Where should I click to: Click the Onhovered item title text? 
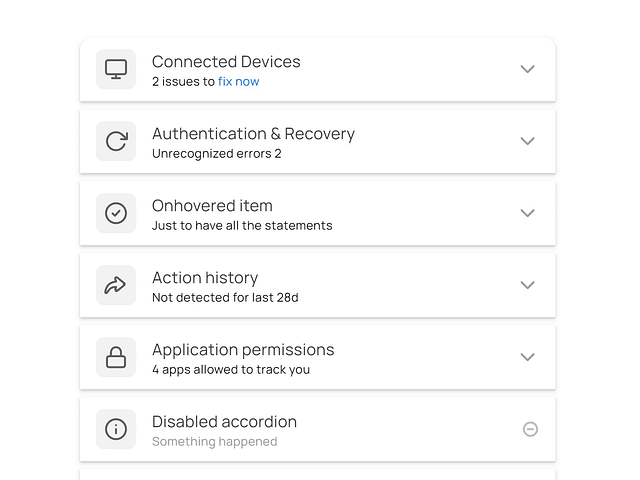tap(212, 206)
